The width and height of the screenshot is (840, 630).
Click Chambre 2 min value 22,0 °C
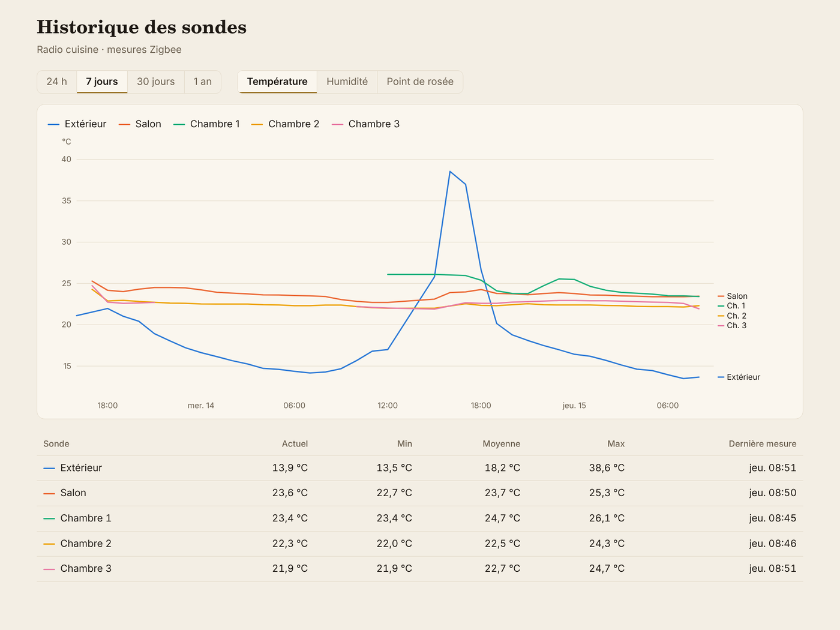[x=394, y=544]
